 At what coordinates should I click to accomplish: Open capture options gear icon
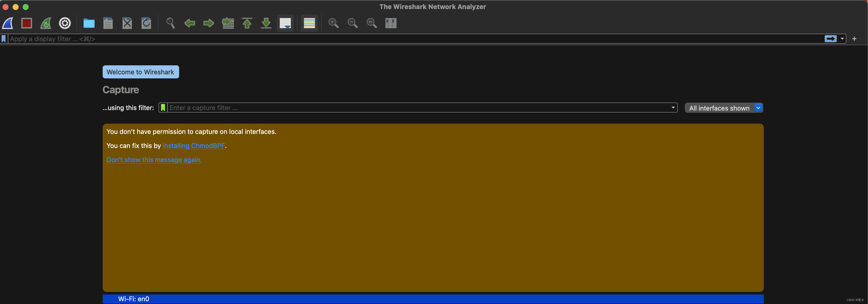[x=65, y=23]
